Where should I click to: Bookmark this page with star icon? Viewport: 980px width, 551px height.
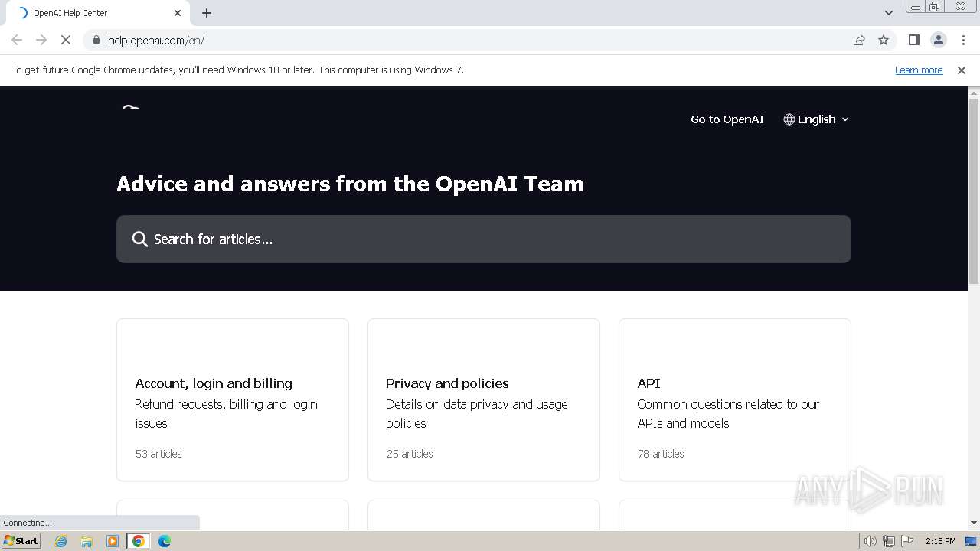point(884,40)
